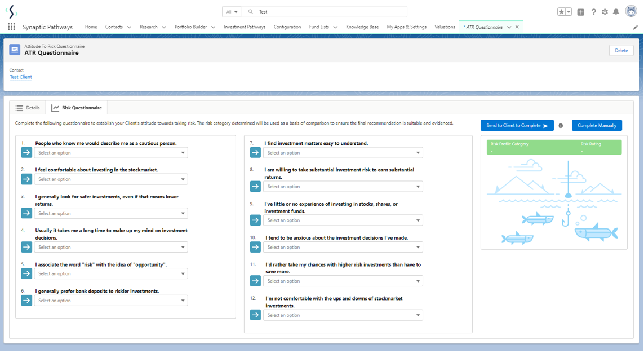Click the arrow button for question 12

(255, 315)
